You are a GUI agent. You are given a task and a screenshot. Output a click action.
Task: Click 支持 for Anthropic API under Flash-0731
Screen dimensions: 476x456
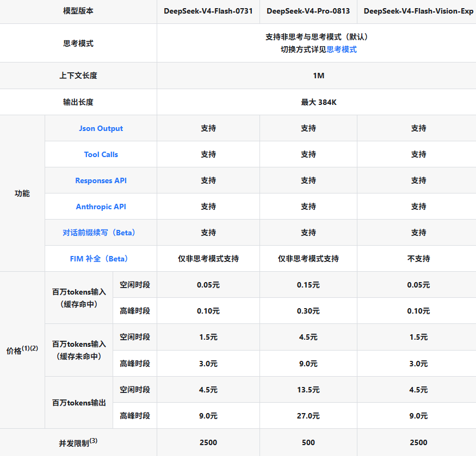(x=208, y=207)
